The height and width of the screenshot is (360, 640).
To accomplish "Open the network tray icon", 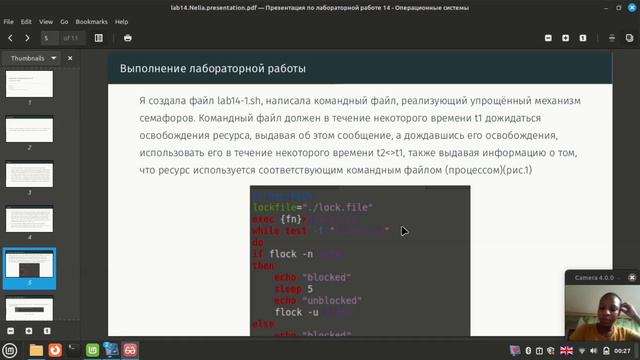I will [582, 351].
